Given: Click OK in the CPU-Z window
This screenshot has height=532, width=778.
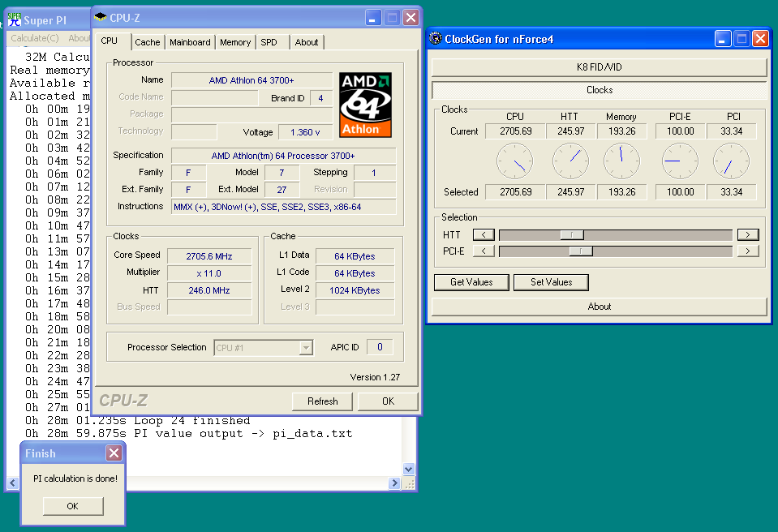Looking at the screenshot, I should tap(388, 401).
